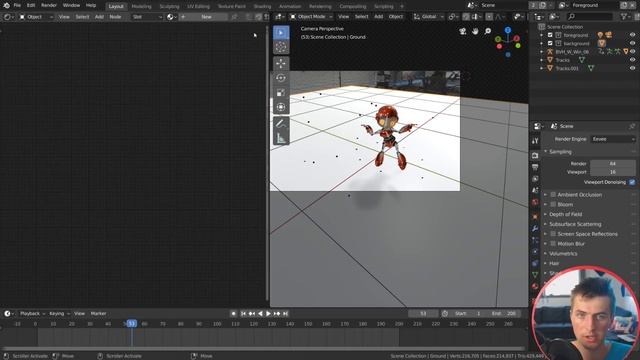Enable Motion Blur checkbox
The width and height of the screenshot is (640, 360).
[x=553, y=244]
